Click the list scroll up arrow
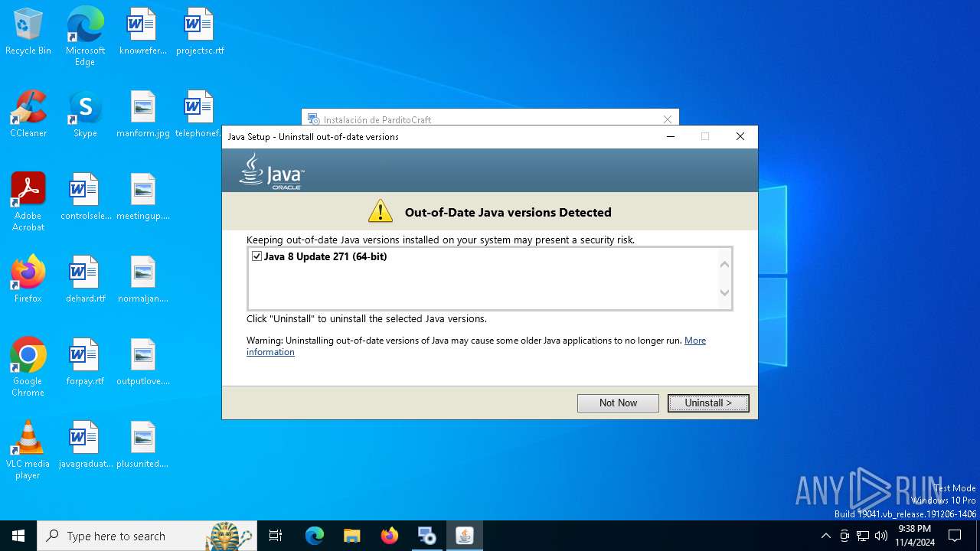 pyautogui.click(x=724, y=264)
